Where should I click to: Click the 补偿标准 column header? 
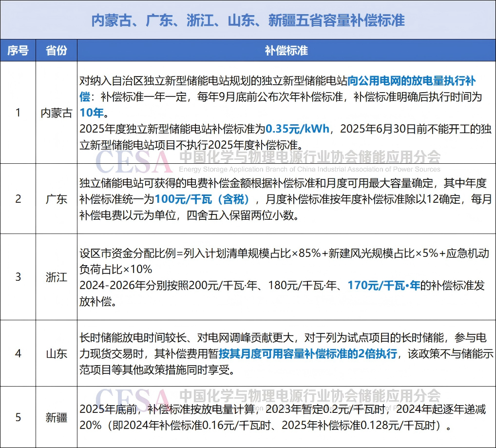(x=286, y=51)
